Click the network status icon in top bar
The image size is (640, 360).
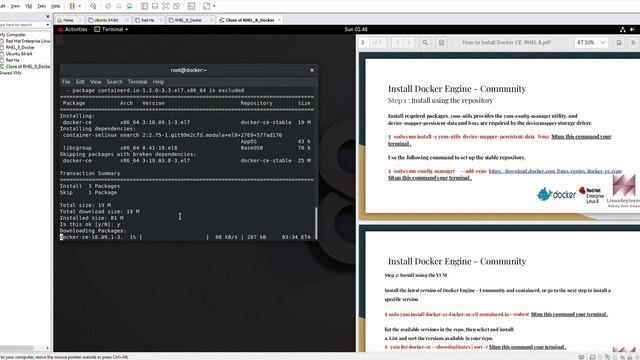pyautogui.click(x=623, y=29)
